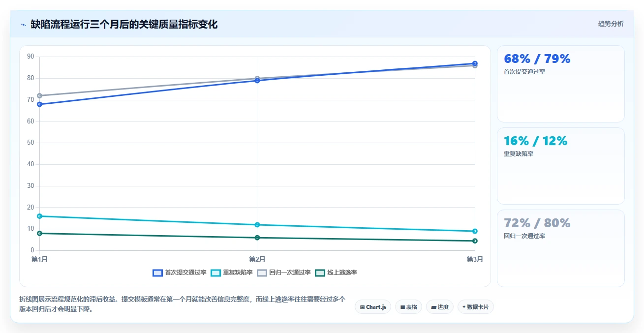The height and width of the screenshot is (333, 644).
Task: Click the 首次提交通过率 caption in the metric card
Action: [524, 72]
